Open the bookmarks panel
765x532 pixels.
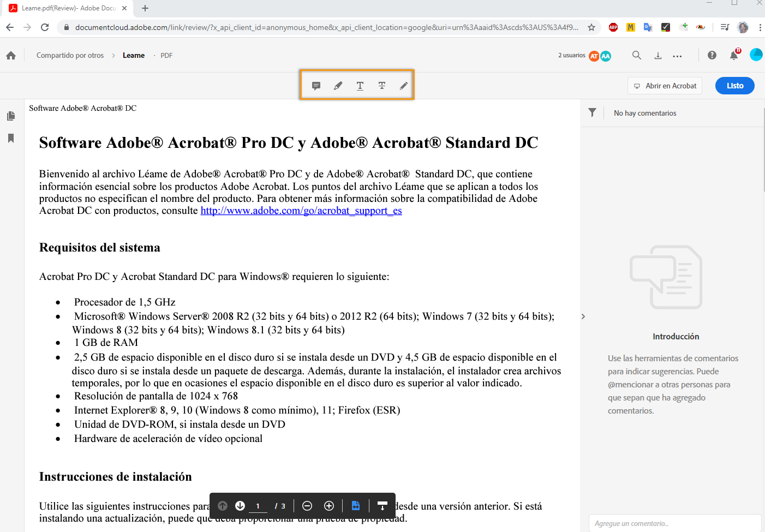pos(12,138)
